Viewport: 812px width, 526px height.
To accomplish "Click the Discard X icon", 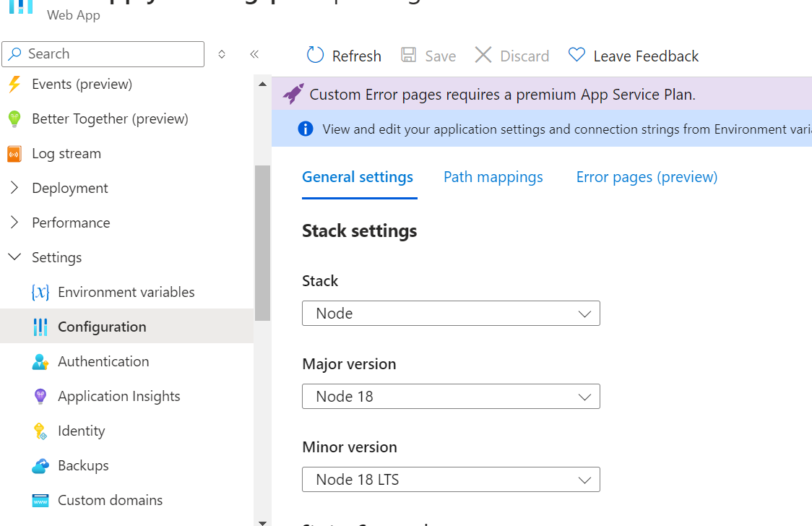I will (483, 55).
